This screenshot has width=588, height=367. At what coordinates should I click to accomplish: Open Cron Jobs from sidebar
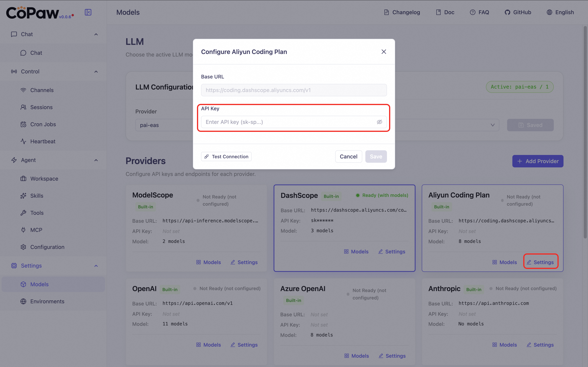point(43,124)
